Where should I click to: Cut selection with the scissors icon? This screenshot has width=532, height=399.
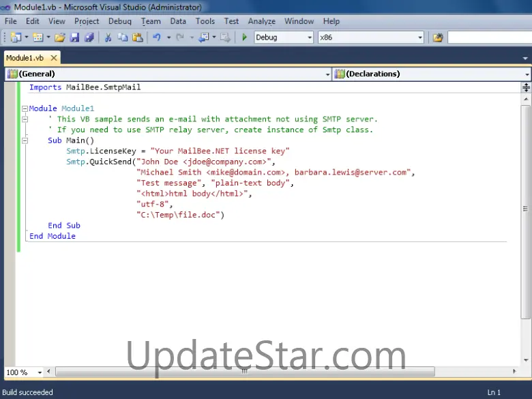click(x=108, y=38)
